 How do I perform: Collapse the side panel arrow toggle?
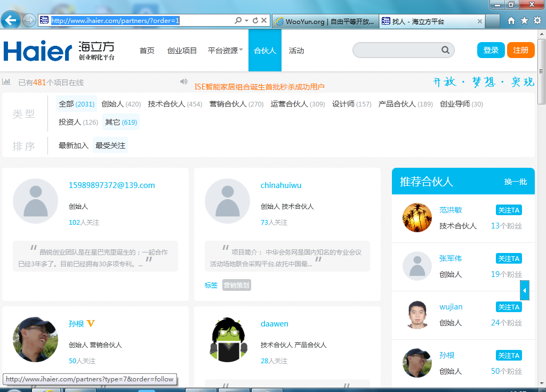[x=525, y=290]
